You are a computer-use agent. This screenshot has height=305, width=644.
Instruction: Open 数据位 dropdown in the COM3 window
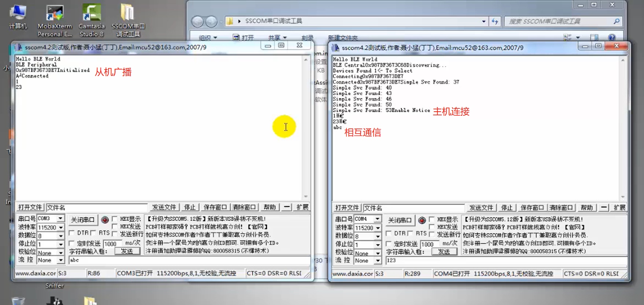[x=60, y=236]
